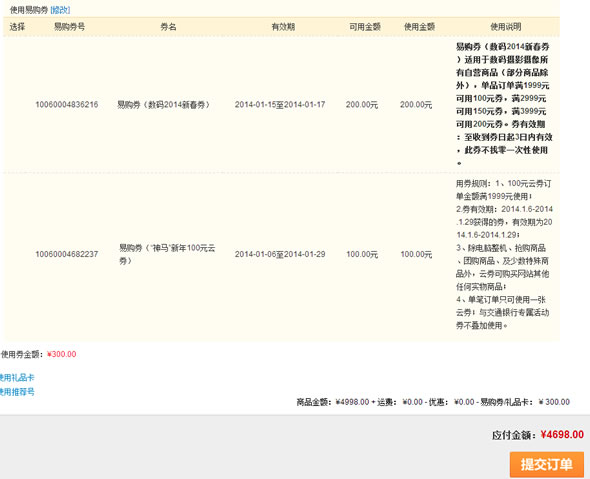Click the goods amount ¥4998.00
Viewport: 590px width, 479px height.
tap(352, 402)
